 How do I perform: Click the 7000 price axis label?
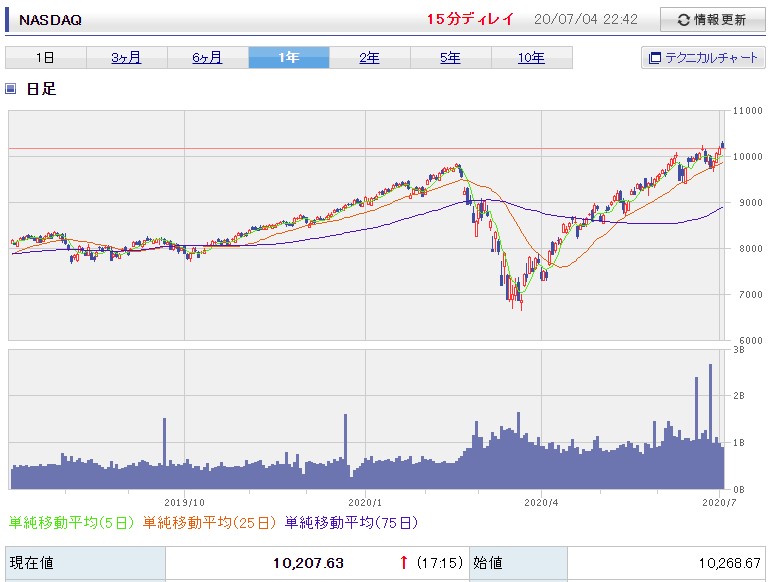point(748,295)
